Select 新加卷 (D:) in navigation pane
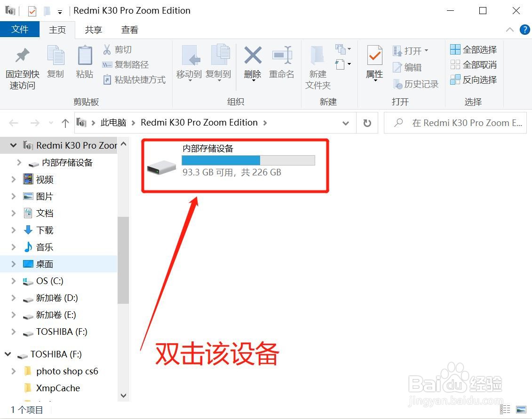 (x=57, y=298)
